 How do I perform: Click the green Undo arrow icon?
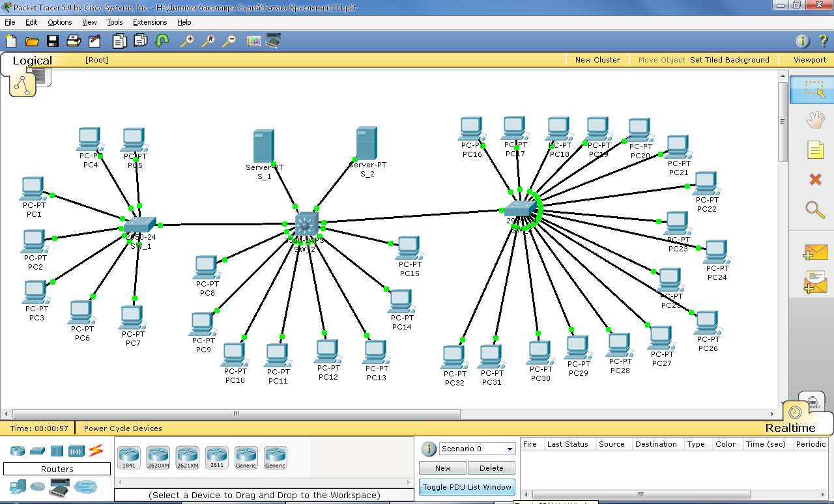click(162, 41)
